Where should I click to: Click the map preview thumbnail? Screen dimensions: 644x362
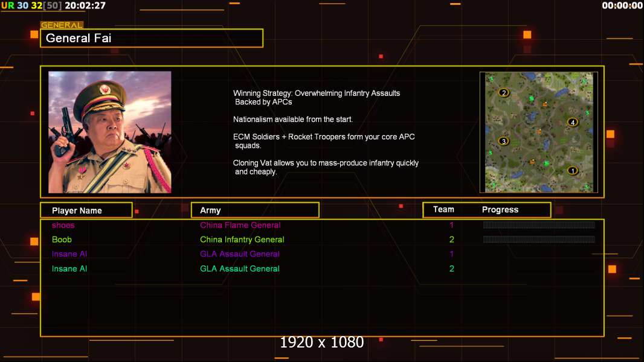pyautogui.click(x=539, y=132)
